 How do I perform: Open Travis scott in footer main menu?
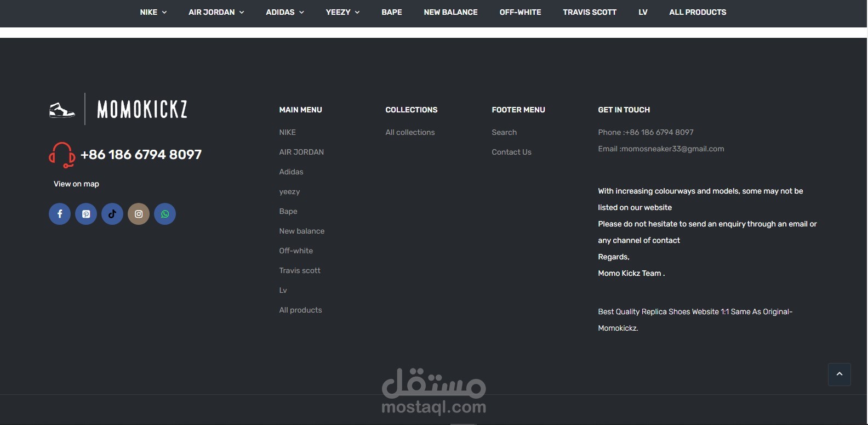pyautogui.click(x=300, y=270)
